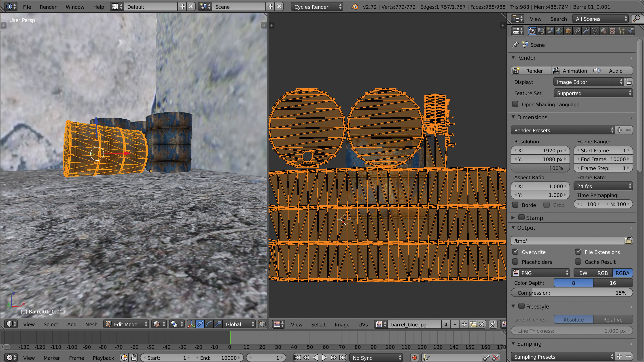Open the Particles sparkle tab
Viewport: 644px width, 362px height.
pyautogui.click(x=622, y=31)
